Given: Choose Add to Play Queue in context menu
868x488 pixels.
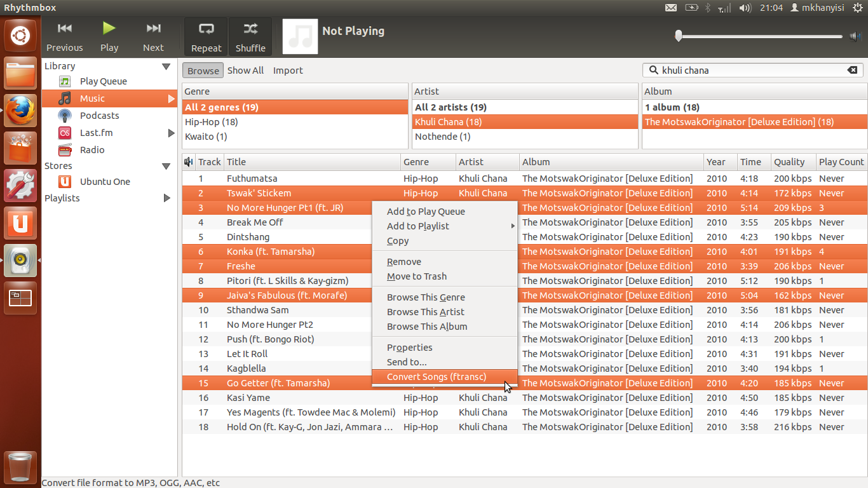Looking at the screenshot, I should (445, 212).
